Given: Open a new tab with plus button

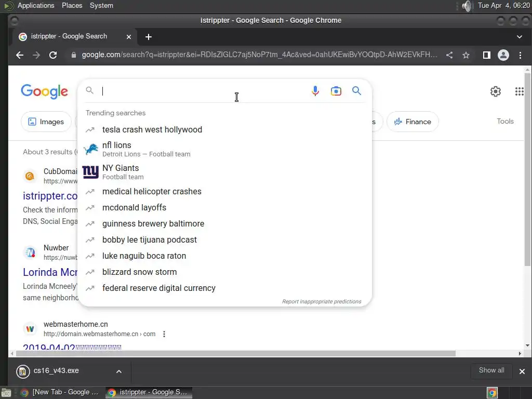Looking at the screenshot, I should [x=148, y=37].
